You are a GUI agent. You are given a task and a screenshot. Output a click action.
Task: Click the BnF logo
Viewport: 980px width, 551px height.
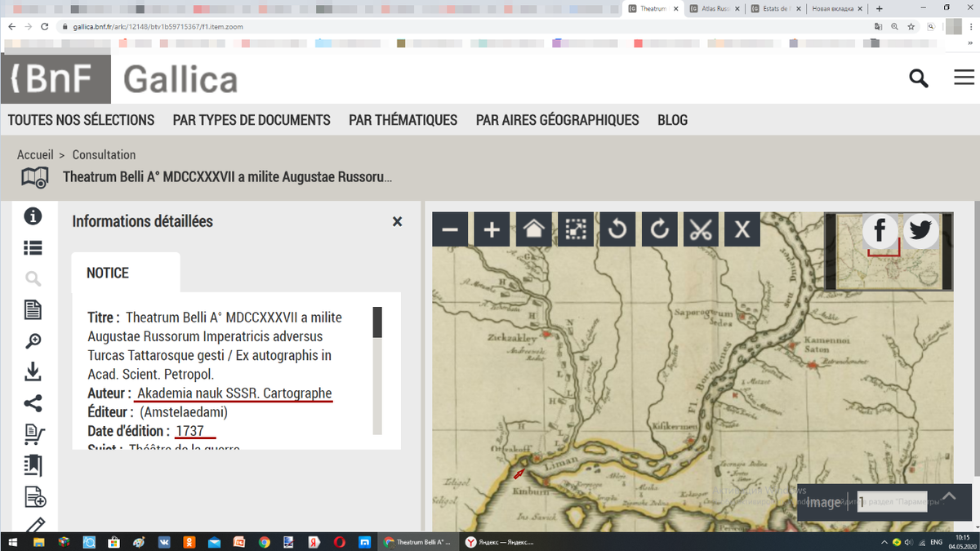click(56, 79)
